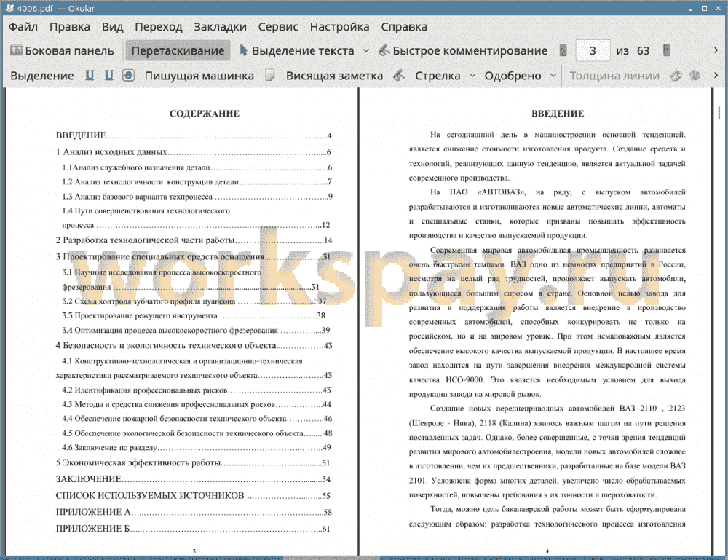
Task: Click contents line '1.2 Анализ технологичности конструкции детали'
Action: 197,182
